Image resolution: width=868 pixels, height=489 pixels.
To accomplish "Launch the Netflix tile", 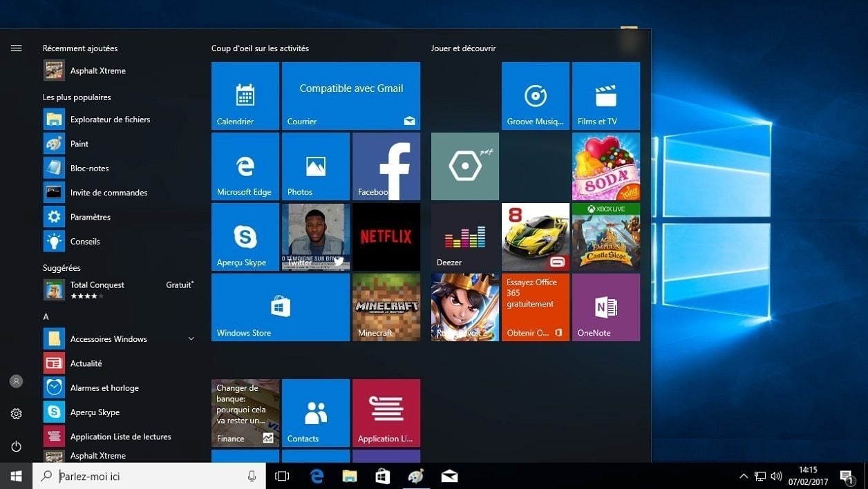I will click(x=386, y=237).
